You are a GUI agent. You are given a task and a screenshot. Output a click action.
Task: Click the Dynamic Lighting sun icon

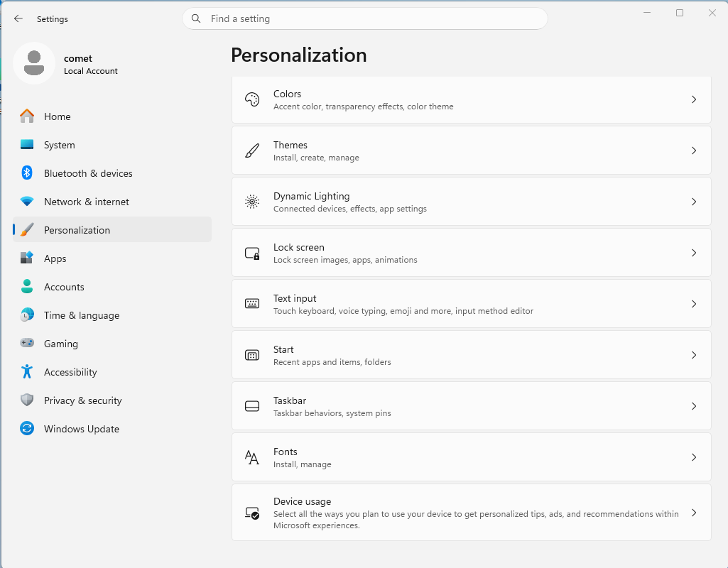coord(252,202)
